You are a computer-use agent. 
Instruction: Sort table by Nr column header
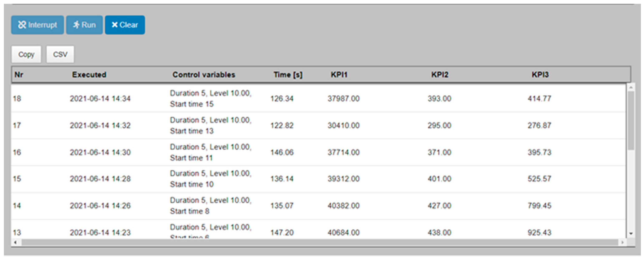pos(19,75)
